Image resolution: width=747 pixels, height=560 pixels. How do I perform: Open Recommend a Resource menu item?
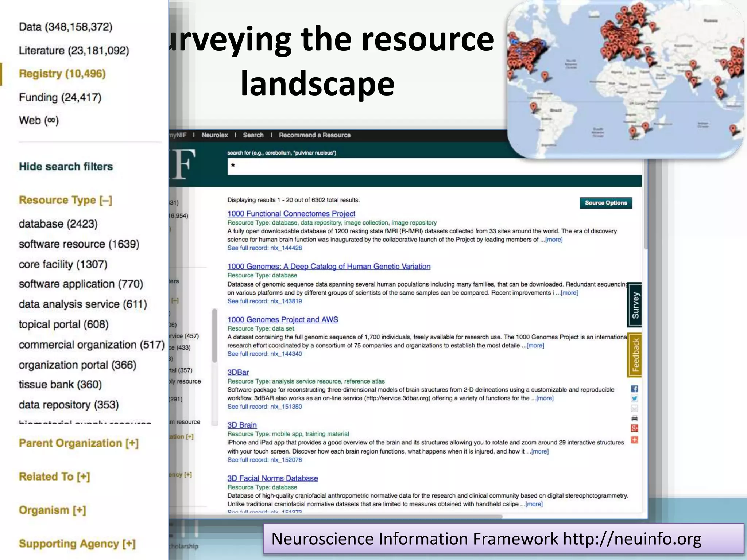tap(315, 135)
